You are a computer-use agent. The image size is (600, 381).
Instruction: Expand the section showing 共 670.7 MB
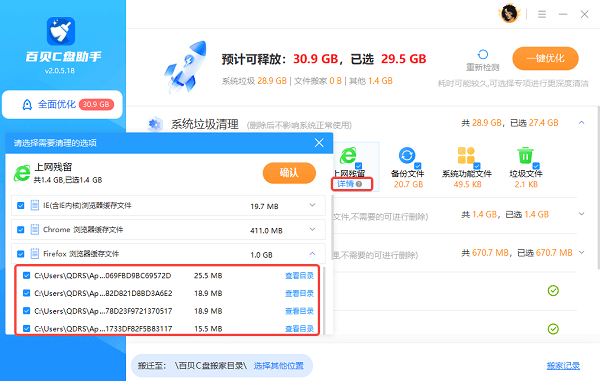[582, 252]
